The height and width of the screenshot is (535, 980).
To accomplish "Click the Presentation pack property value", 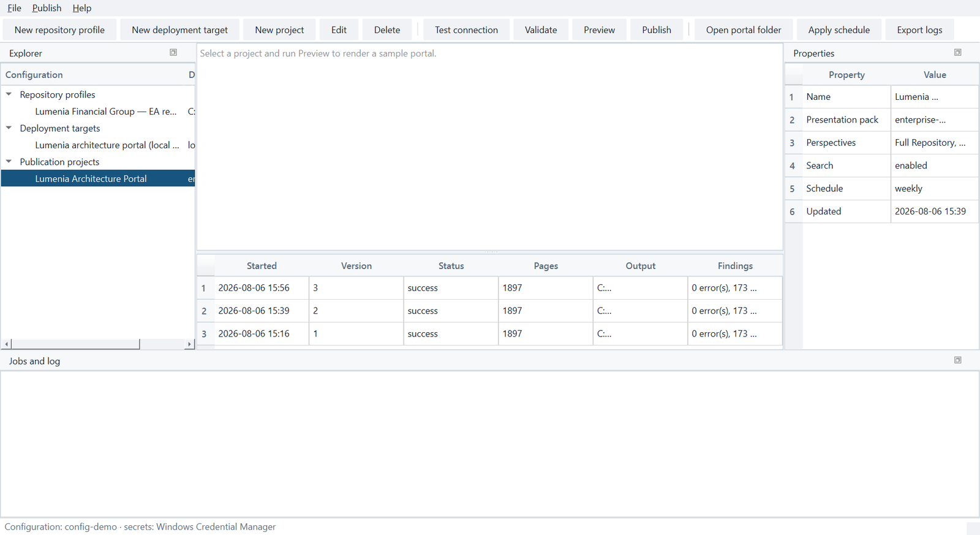I will [x=935, y=120].
